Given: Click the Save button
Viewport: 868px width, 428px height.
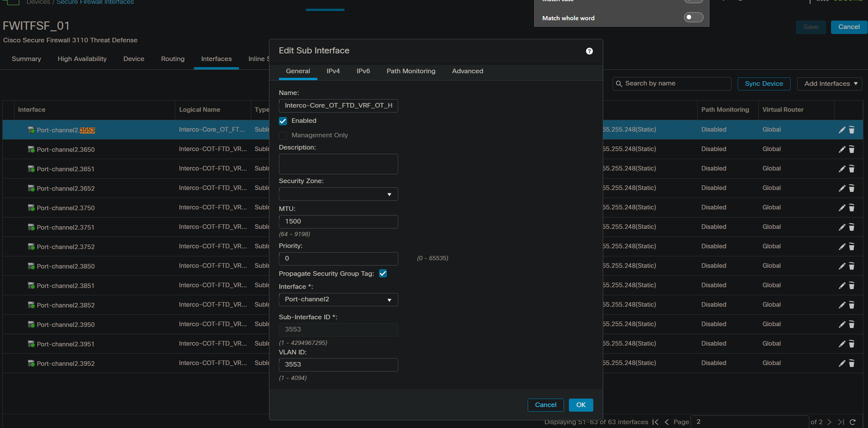Looking at the screenshot, I should (x=811, y=27).
